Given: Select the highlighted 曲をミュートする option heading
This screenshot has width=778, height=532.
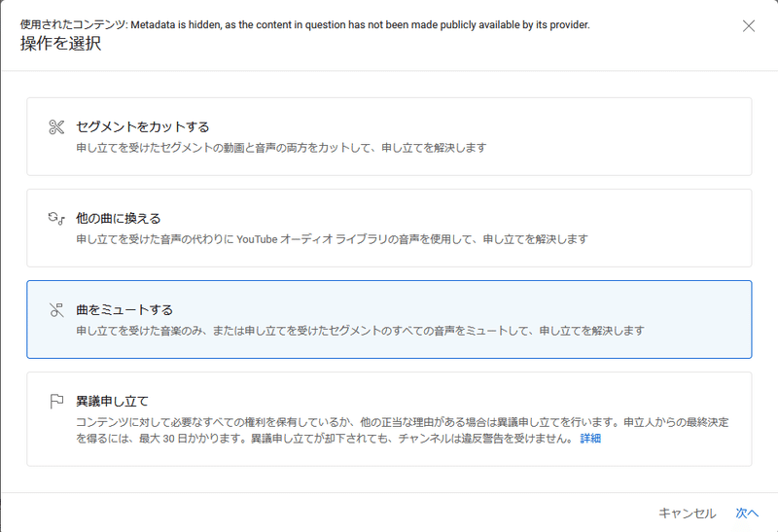Looking at the screenshot, I should coord(124,310).
